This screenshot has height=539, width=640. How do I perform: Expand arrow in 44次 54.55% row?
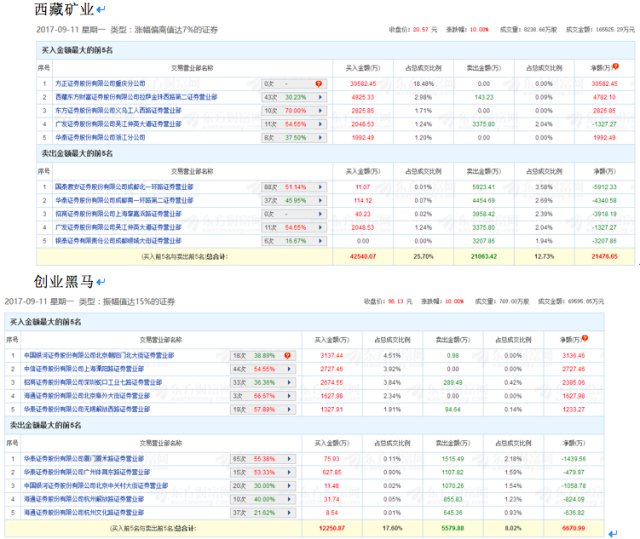(x=289, y=369)
